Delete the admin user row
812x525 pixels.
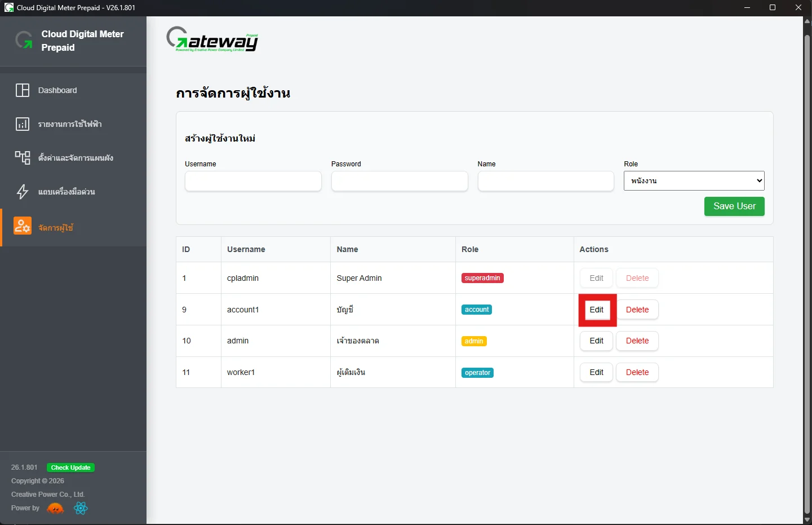[x=637, y=341]
